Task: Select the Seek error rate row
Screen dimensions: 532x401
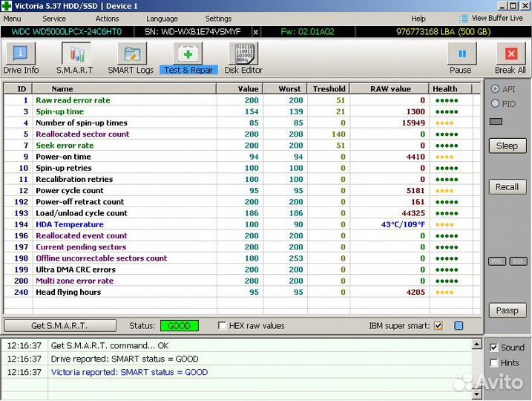Action: tap(242, 146)
